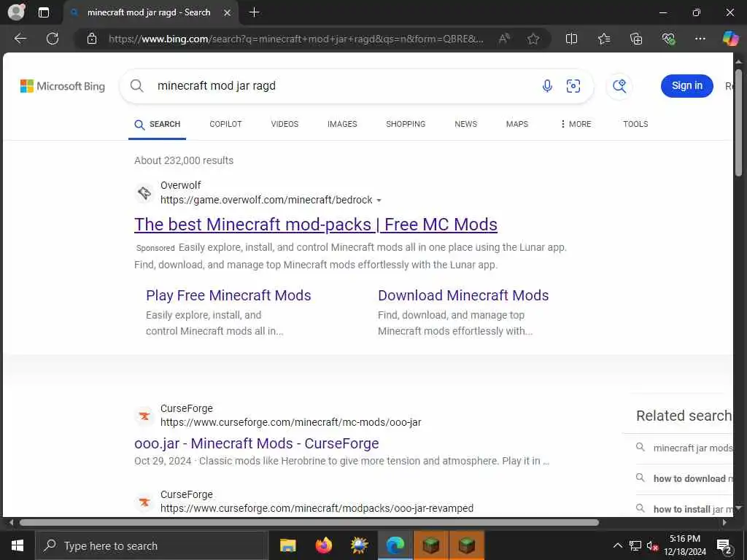Image resolution: width=747 pixels, height=560 pixels.
Task: Toggle split screen view
Action: click(571, 39)
